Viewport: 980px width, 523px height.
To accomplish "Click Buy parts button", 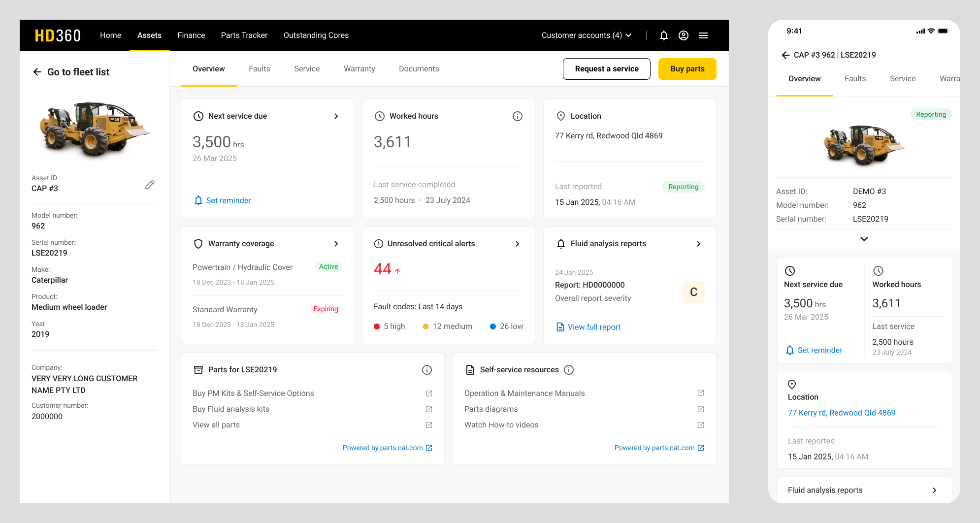I will tap(687, 69).
